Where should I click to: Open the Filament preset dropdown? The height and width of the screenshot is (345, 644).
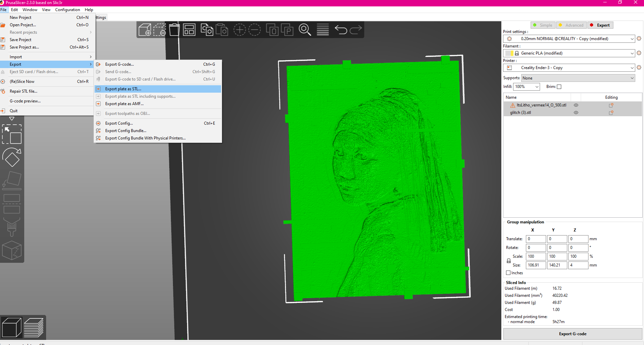pos(569,53)
